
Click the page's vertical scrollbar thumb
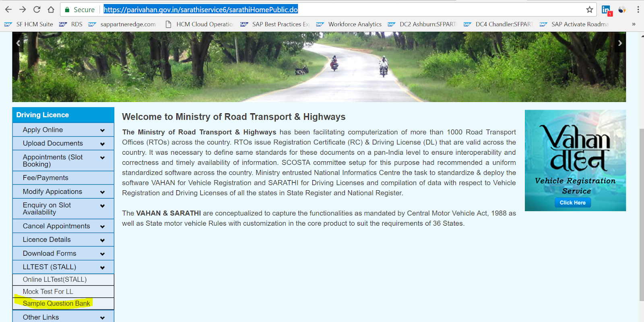click(641, 215)
